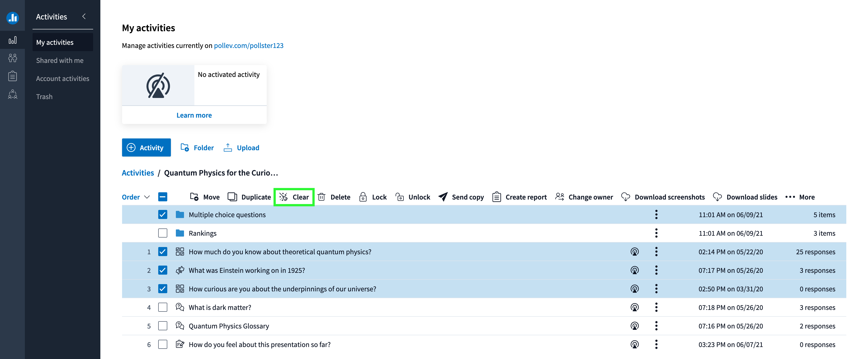Image resolution: width=868 pixels, height=359 pixels.
Task: Clear responses with the Clear button
Action: (x=294, y=197)
